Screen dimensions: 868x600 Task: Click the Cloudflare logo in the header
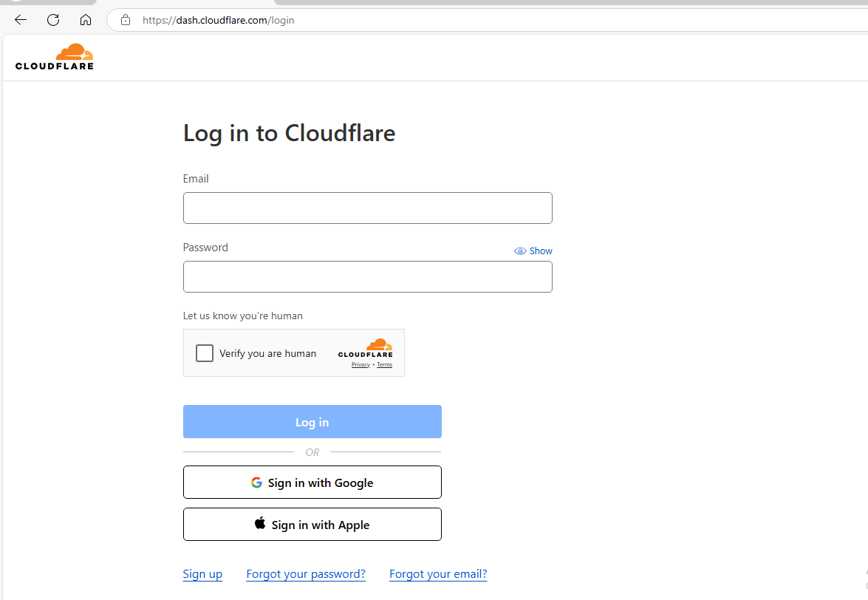point(54,56)
